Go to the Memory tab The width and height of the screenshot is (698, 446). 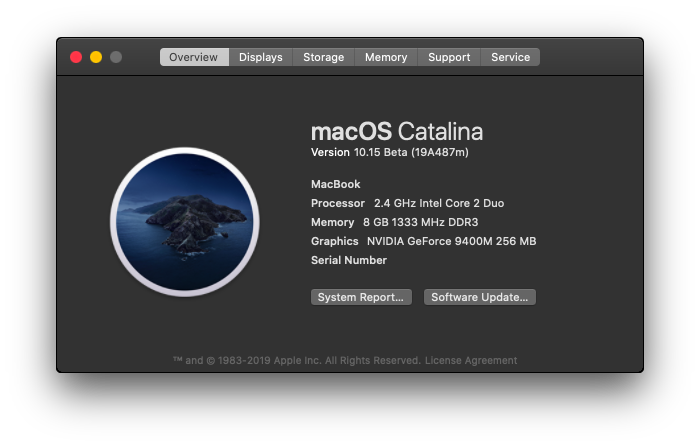[x=386, y=57]
